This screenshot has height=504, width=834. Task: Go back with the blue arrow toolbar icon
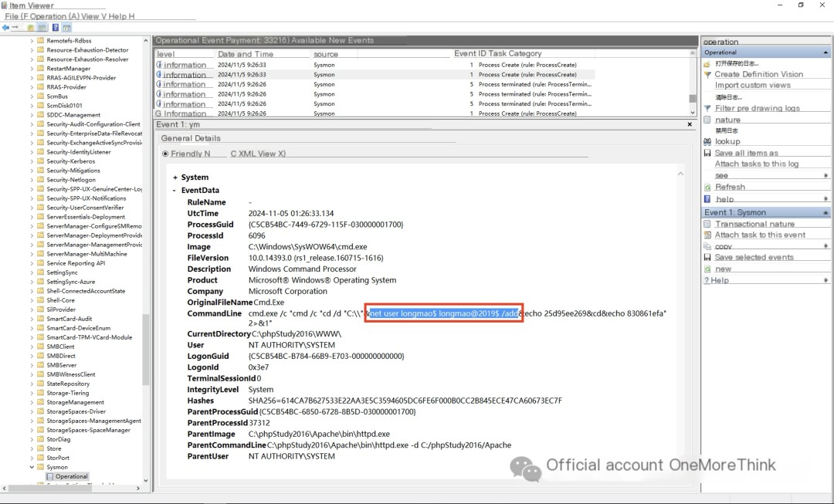coord(6,28)
